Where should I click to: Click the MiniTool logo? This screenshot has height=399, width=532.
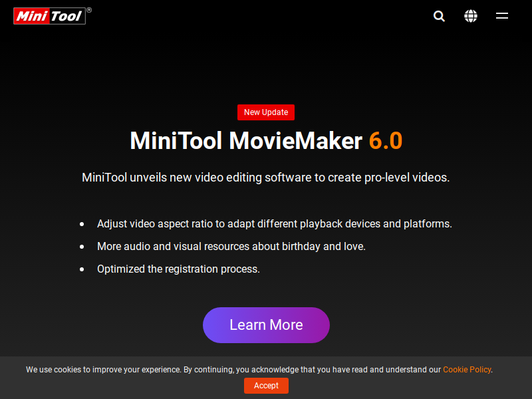[49, 16]
